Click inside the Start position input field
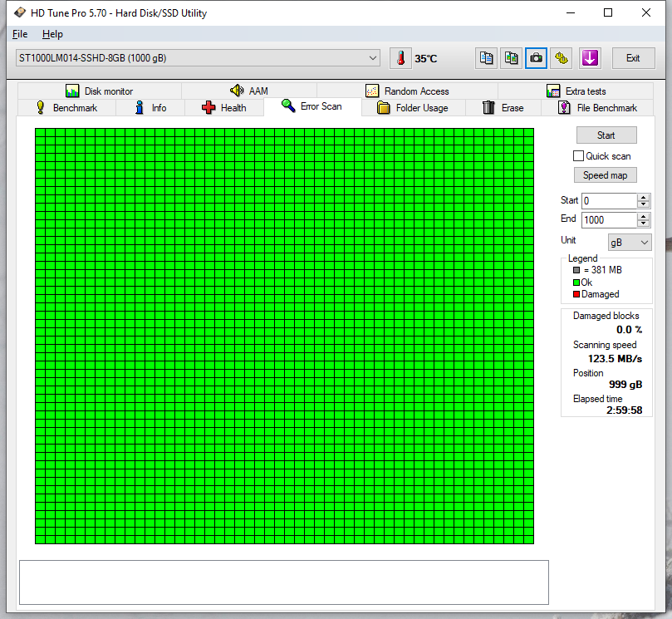The image size is (672, 619). (x=606, y=200)
